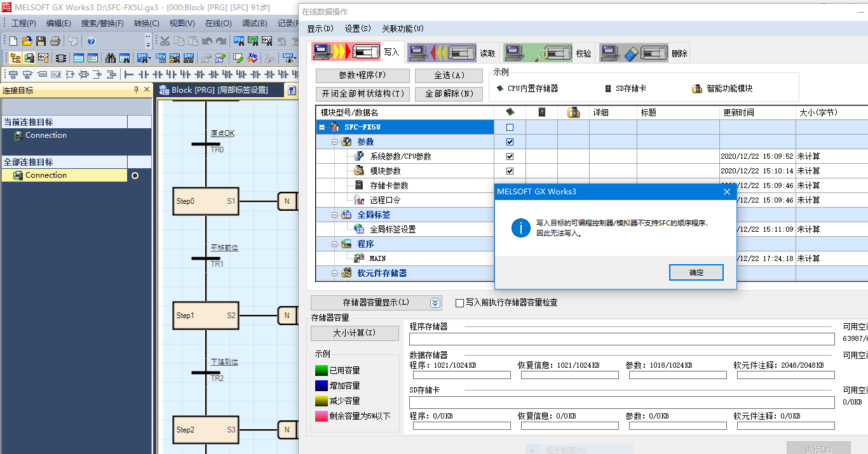The image size is (868, 454).
Task: Click the save project icon
Action: point(41,41)
